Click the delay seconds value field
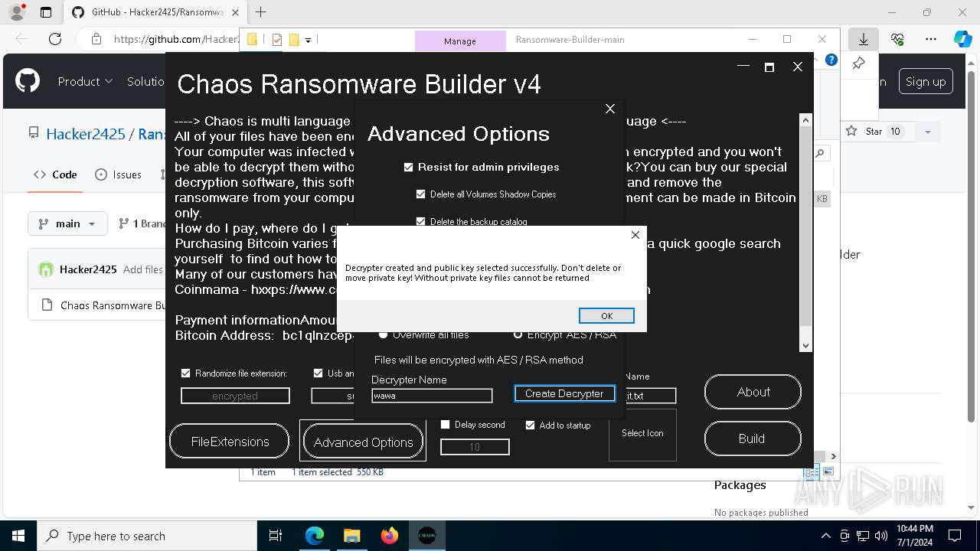Image resolution: width=980 pixels, height=551 pixels. (475, 447)
